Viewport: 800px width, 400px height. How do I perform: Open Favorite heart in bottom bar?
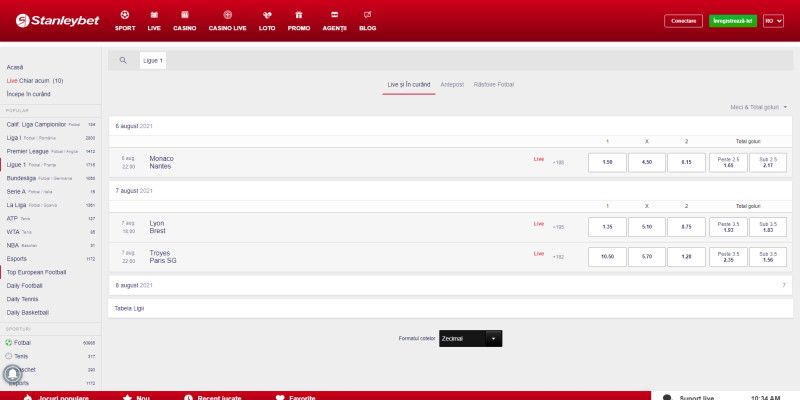[x=295, y=397]
